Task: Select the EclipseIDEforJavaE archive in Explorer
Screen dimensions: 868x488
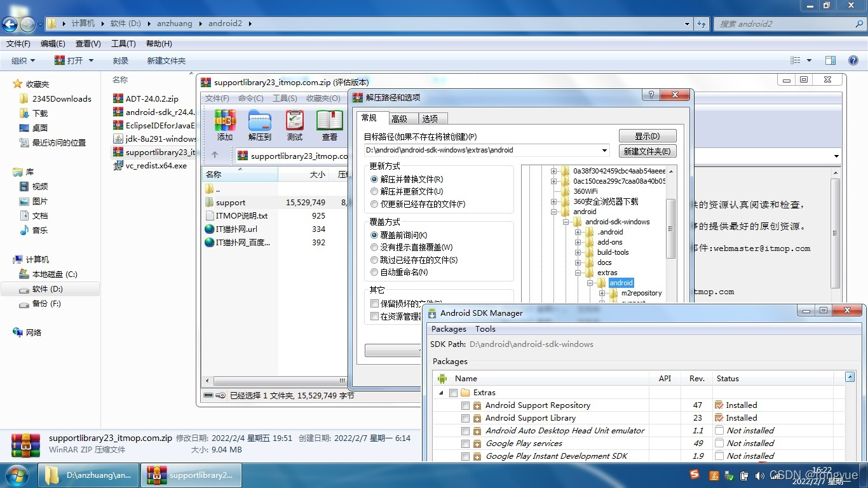Action: click(x=153, y=125)
